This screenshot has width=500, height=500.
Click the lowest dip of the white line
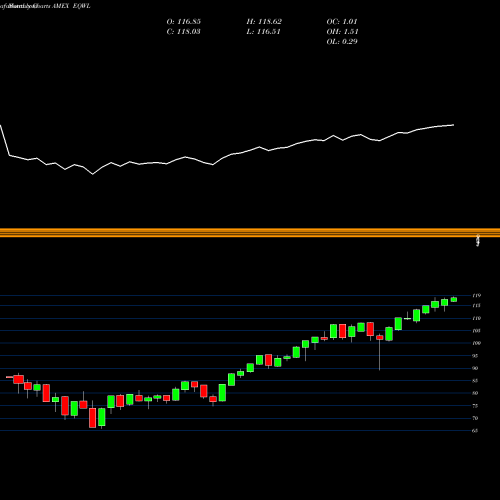93,174
